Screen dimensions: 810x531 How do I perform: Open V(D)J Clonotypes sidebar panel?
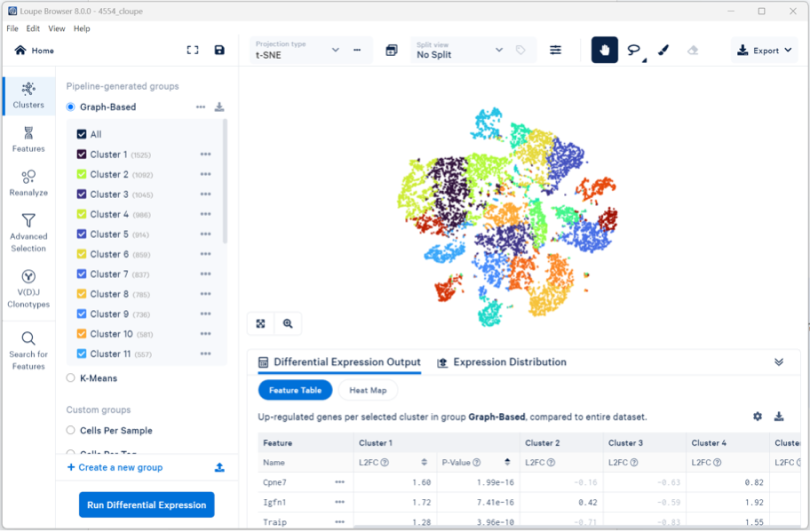point(28,287)
